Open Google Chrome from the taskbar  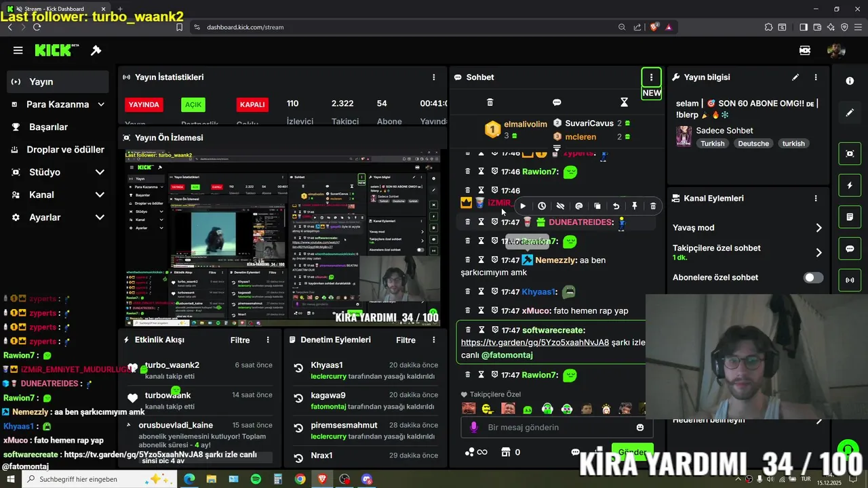(300, 479)
